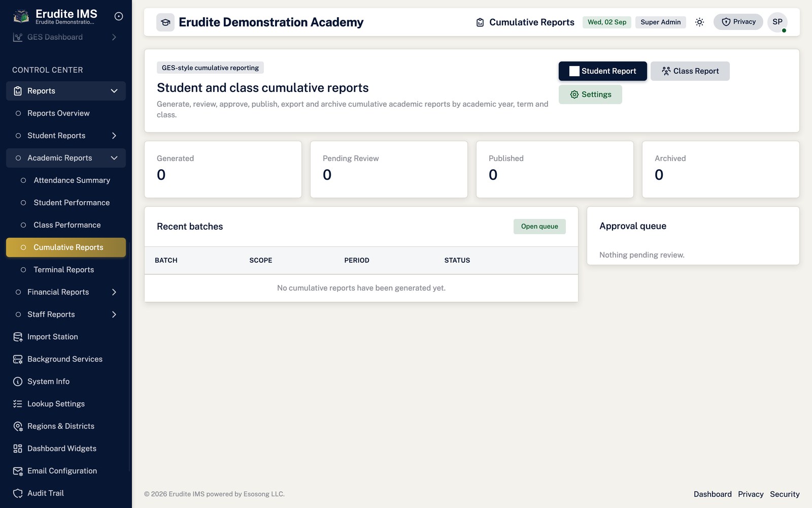Click the Regions & Districts pin icon

18,426
